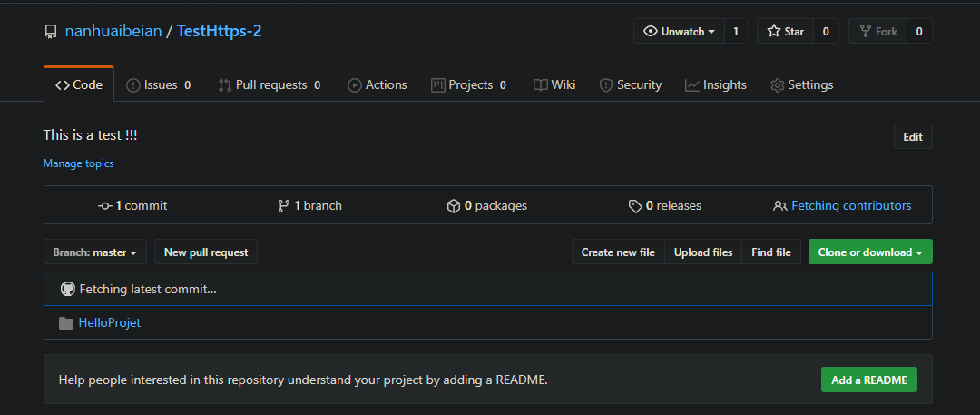Open the Insights tab
Viewport: 980px width, 415px height.
pos(716,85)
